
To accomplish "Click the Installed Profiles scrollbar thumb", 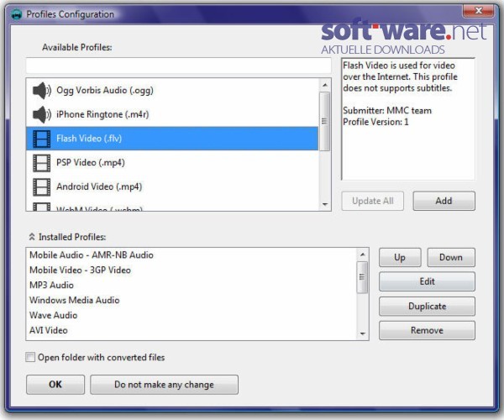I will point(363,277).
